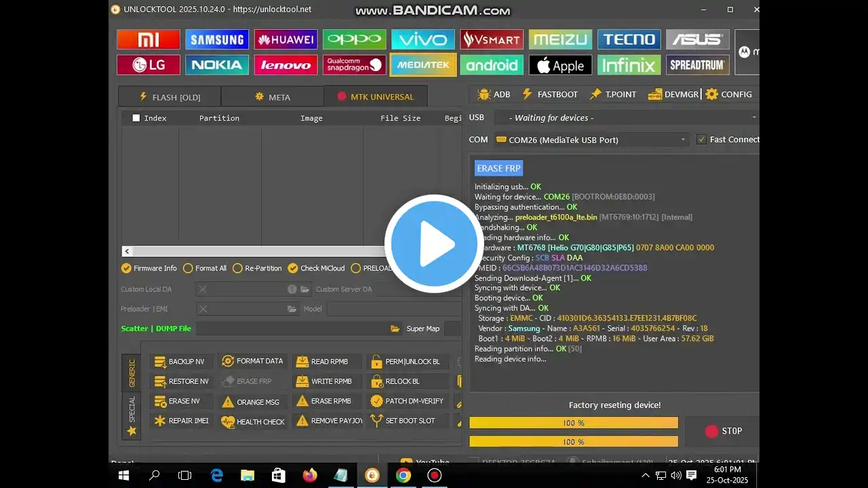The width and height of the screenshot is (868, 488).
Task: Browse for Scatter DUMP file folder icon
Action: click(395, 329)
